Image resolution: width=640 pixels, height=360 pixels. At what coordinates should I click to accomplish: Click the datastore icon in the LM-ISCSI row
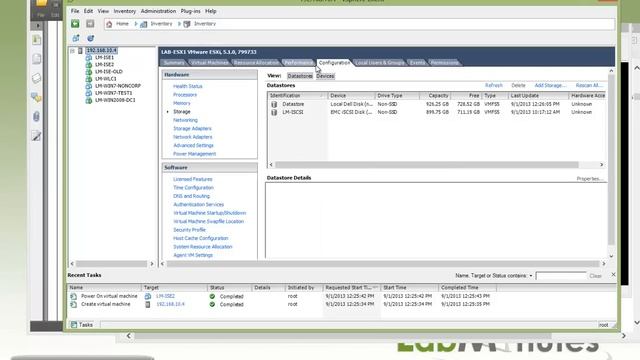pyautogui.click(x=274, y=112)
